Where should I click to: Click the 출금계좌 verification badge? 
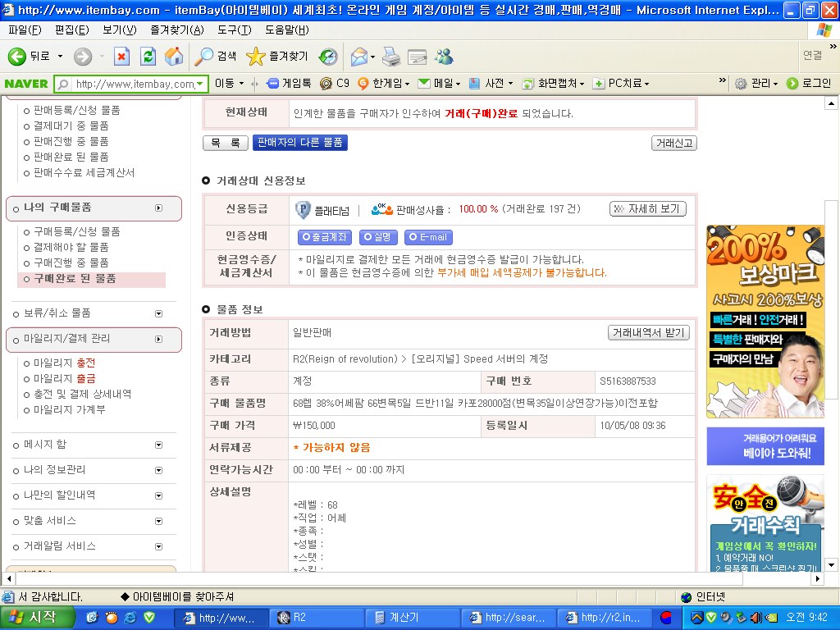[324, 237]
